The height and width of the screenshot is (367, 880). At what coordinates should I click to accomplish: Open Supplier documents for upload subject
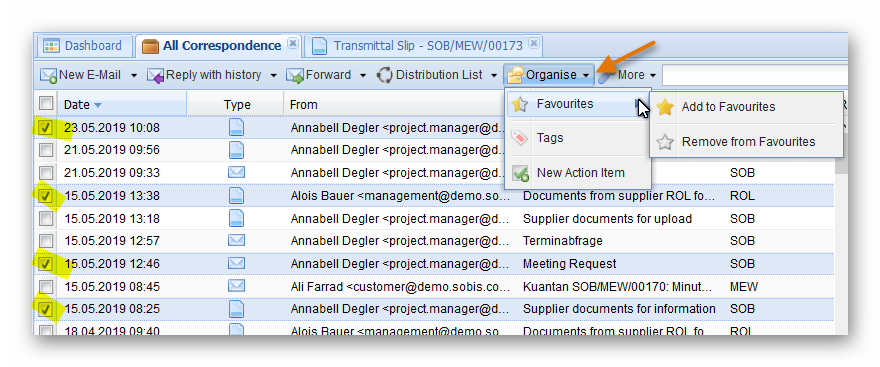point(607,218)
